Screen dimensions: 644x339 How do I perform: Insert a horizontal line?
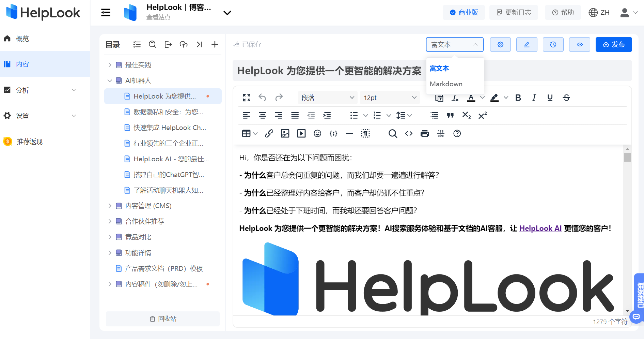[x=349, y=133]
